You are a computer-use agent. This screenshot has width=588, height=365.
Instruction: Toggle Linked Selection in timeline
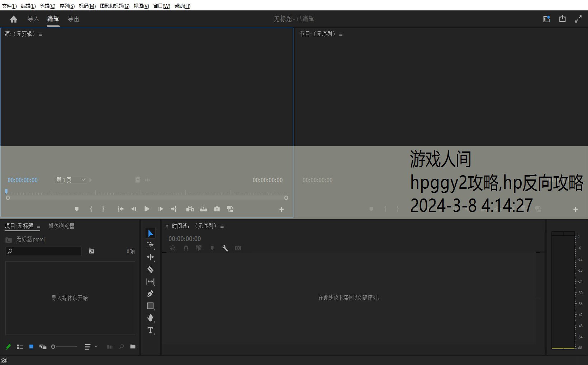[x=199, y=248]
